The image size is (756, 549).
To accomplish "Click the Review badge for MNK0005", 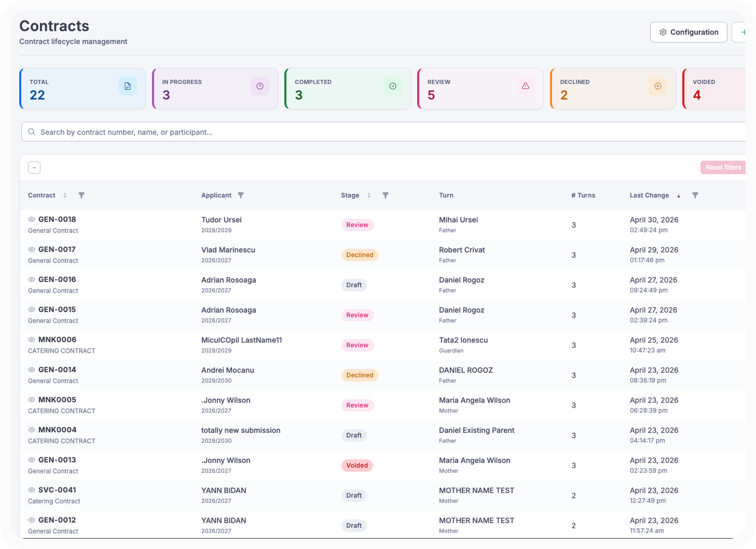I will 358,405.
